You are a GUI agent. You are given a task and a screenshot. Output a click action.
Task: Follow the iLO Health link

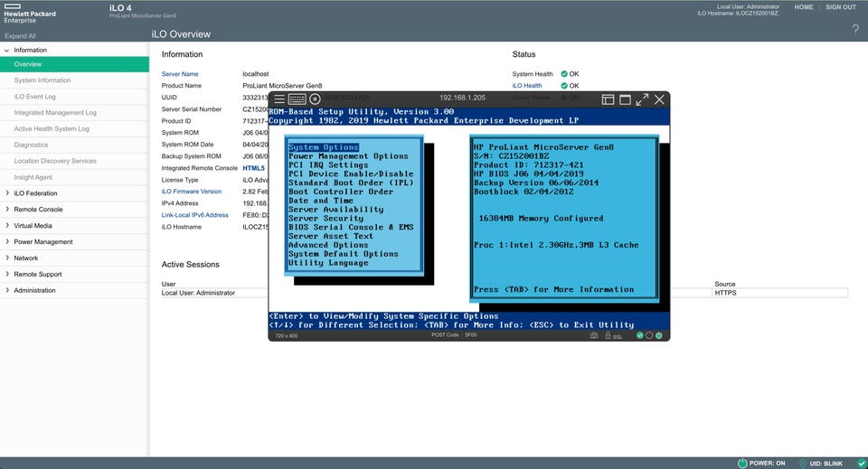[x=527, y=86]
